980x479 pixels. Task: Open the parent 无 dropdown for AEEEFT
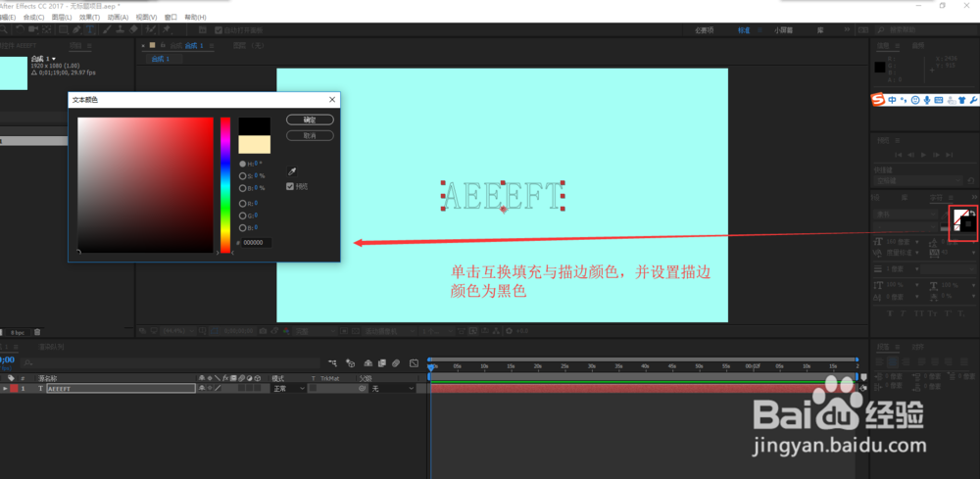pos(393,389)
